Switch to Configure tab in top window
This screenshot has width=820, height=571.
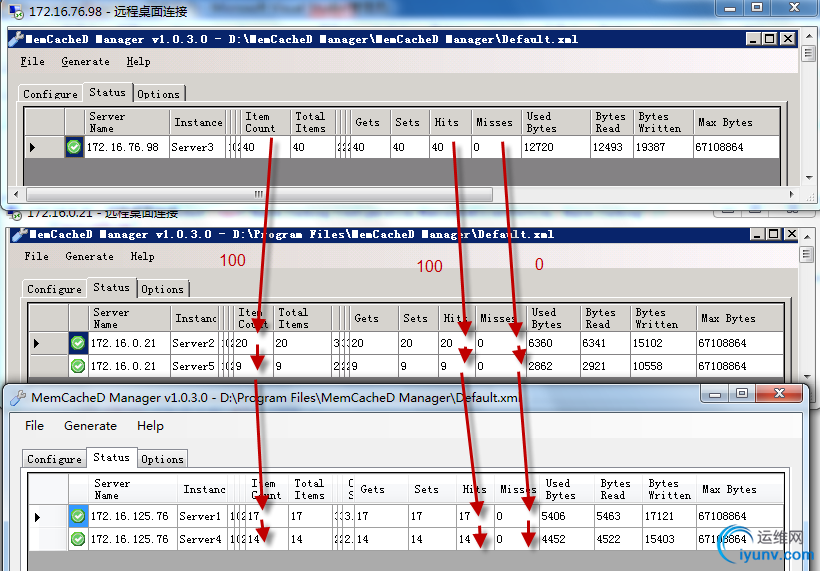[x=50, y=94]
